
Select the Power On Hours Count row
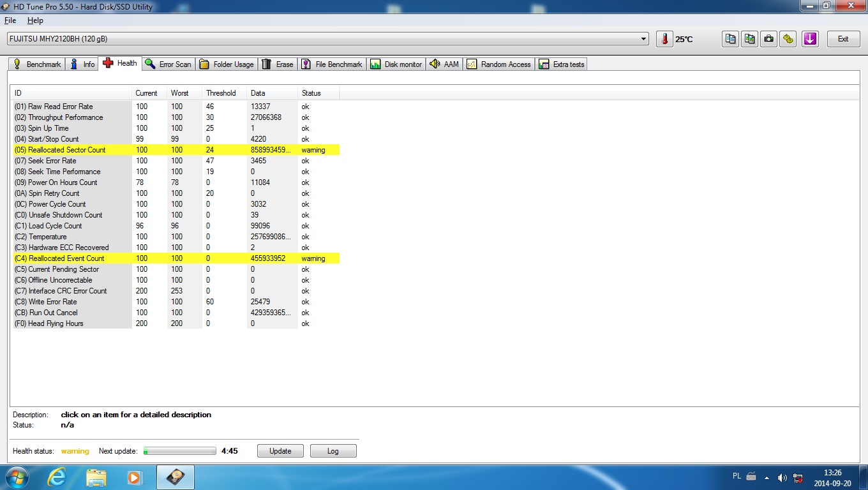(176, 182)
